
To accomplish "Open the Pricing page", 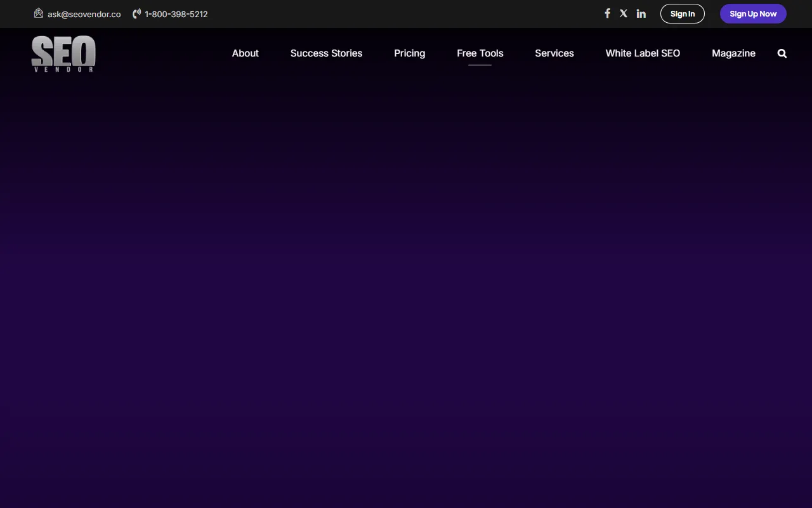I will click(x=409, y=53).
